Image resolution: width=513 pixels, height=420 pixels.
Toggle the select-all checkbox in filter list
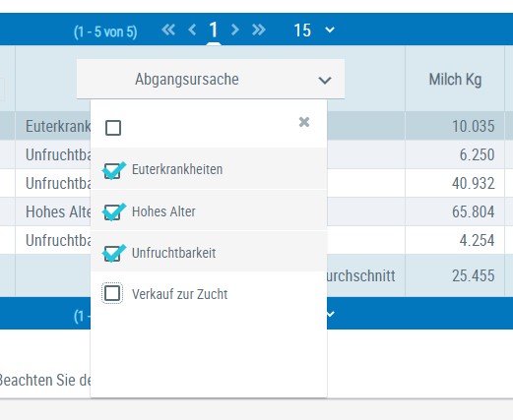coord(113,128)
